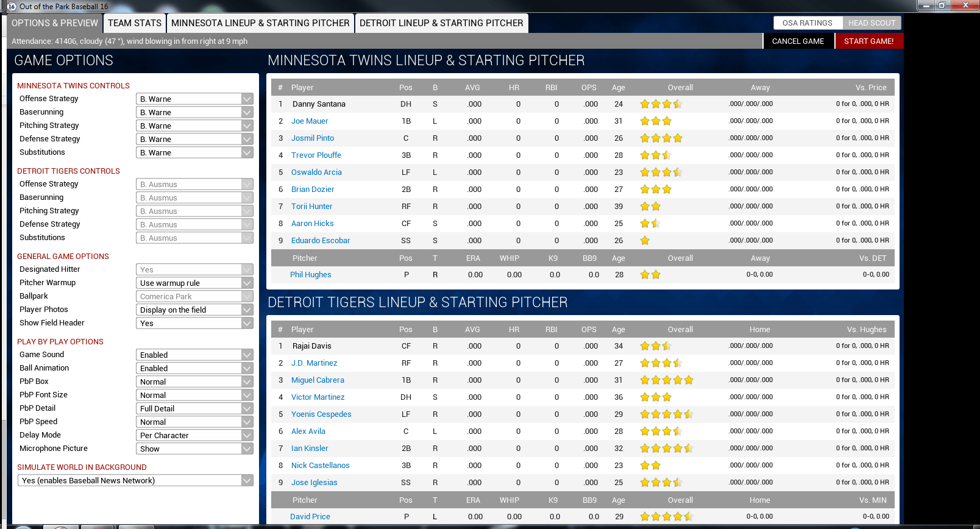
Task: Open Aaron Hicks' player link
Action: coord(313,224)
